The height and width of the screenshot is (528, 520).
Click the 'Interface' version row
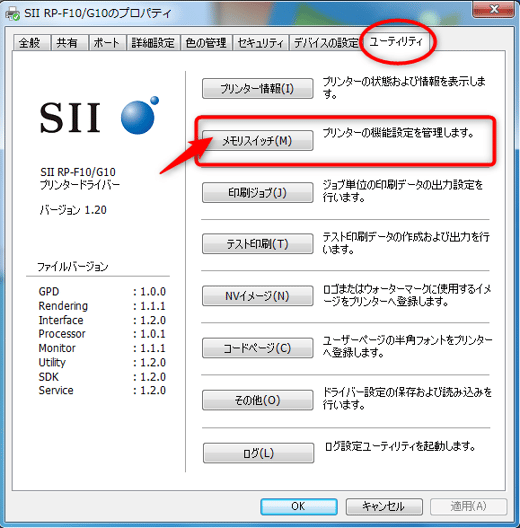tap(102, 320)
